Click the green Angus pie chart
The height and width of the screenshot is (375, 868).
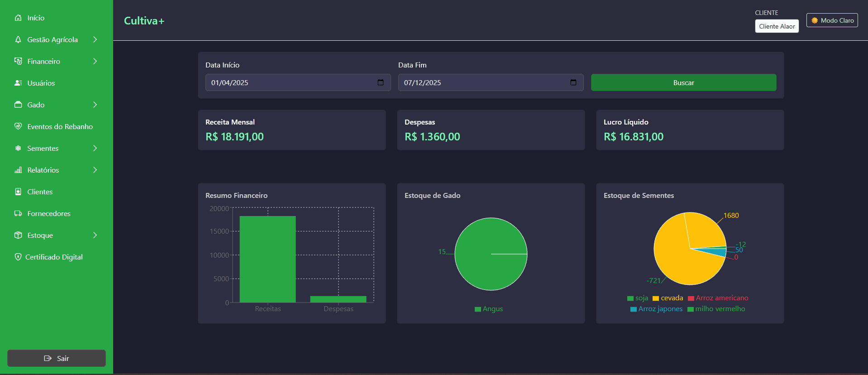click(491, 254)
